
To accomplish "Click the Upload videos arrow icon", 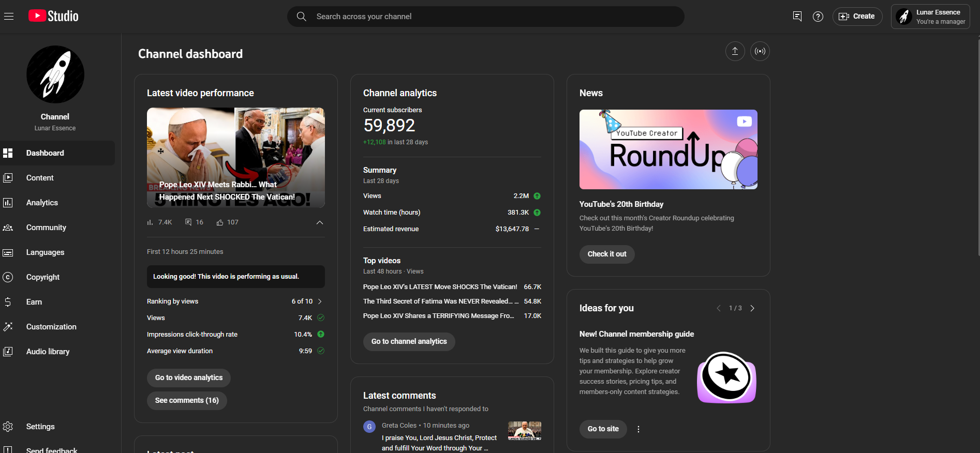I will (735, 51).
